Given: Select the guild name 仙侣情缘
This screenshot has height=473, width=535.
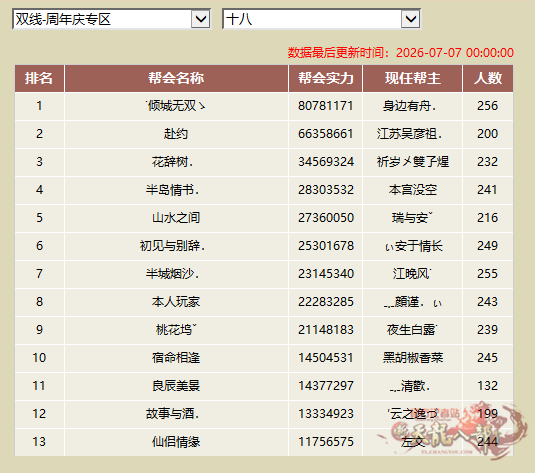Looking at the screenshot, I should (x=176, y=442).
